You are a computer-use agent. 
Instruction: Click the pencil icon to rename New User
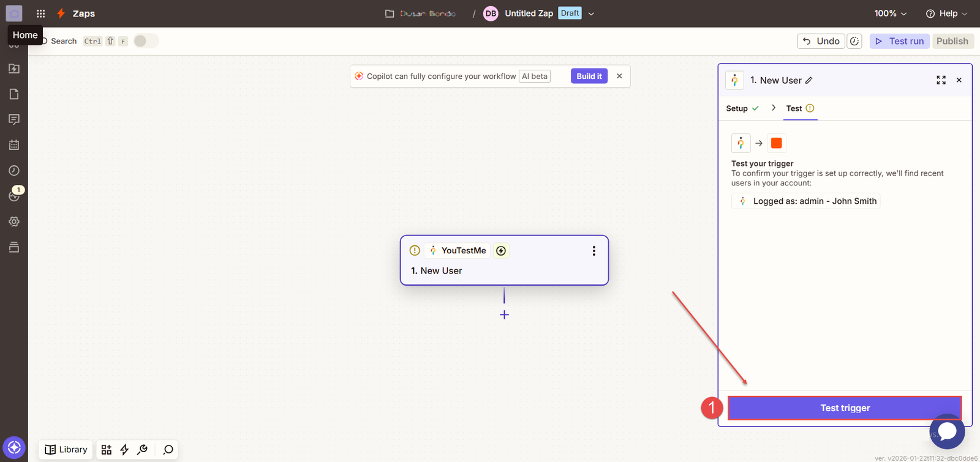point(809,80)
